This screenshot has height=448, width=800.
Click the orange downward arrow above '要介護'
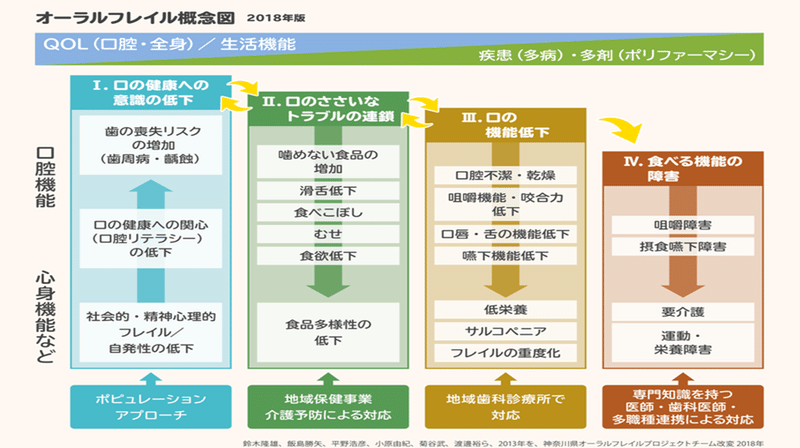click(683, 277)
